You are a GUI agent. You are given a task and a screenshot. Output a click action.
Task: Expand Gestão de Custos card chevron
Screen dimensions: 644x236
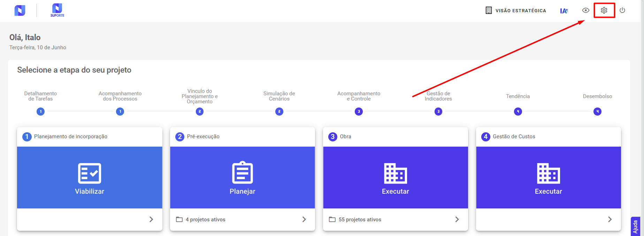point(610,219)
